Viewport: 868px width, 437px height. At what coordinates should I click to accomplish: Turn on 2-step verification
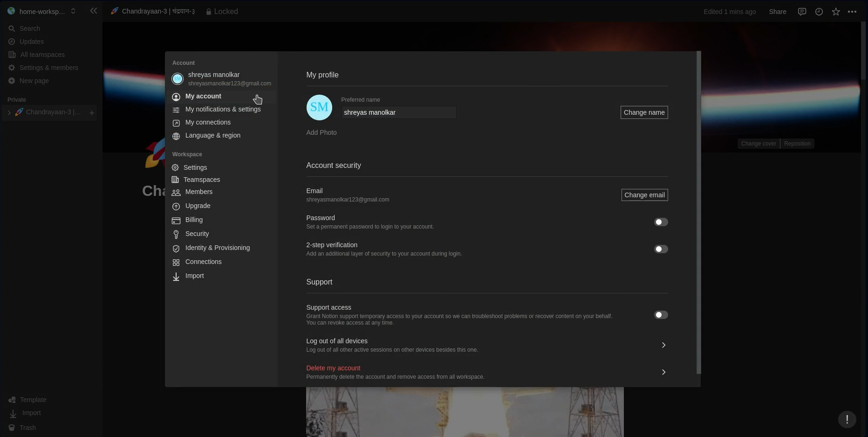(661, 249)
